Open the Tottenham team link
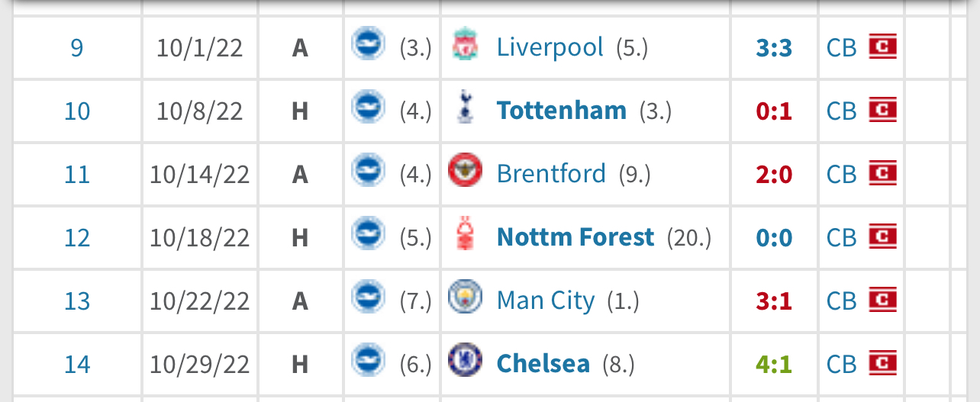Viewport: 980px width, 402px height. pyautogui.click(x=561, y=111)
